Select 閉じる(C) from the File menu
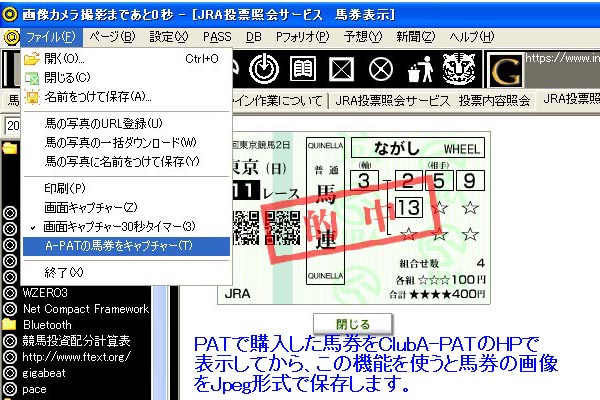 (127, 78)
